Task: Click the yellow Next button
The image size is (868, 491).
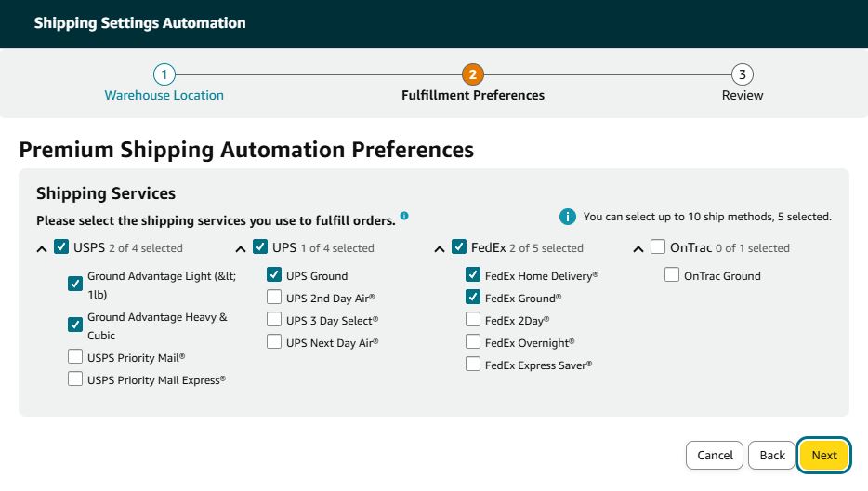Action: [x=823, y=456]
